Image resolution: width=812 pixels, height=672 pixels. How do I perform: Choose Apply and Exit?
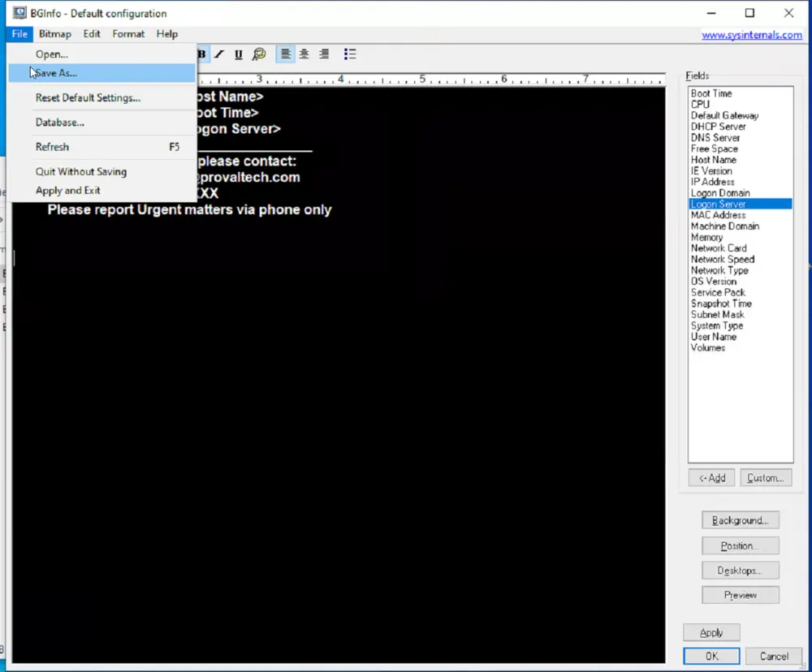point(102,190)
